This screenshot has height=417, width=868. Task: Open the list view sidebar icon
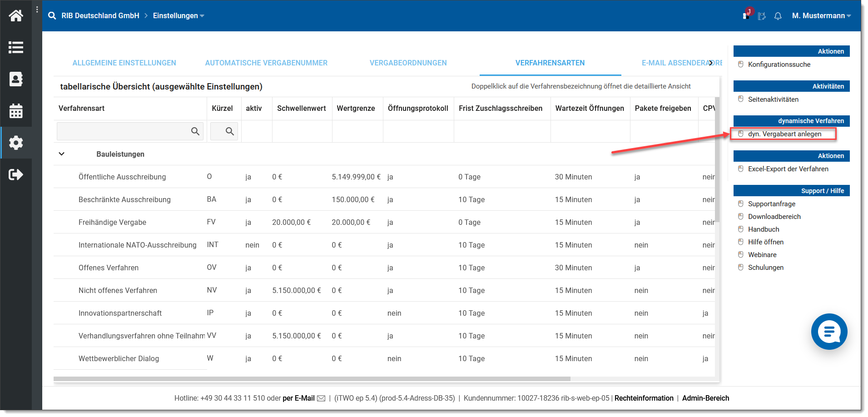coord(16,47)
